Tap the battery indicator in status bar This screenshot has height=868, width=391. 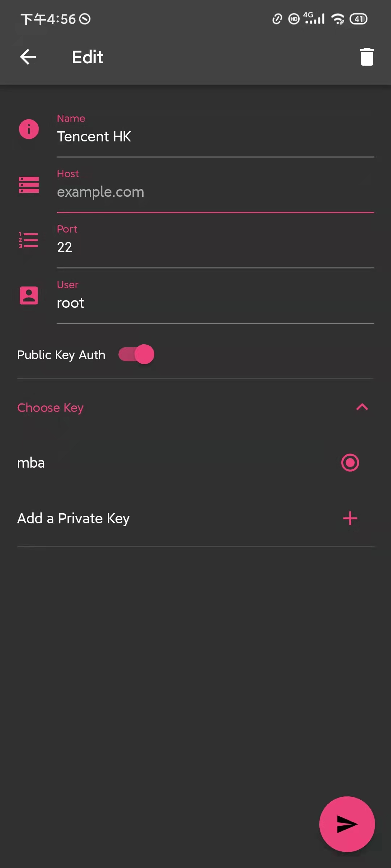(358, 19)
